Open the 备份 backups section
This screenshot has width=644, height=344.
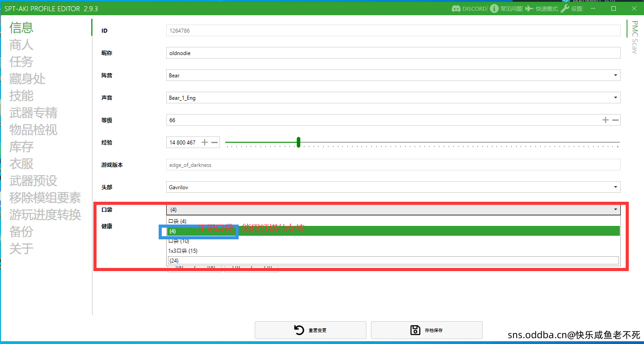tap(21, 232)
